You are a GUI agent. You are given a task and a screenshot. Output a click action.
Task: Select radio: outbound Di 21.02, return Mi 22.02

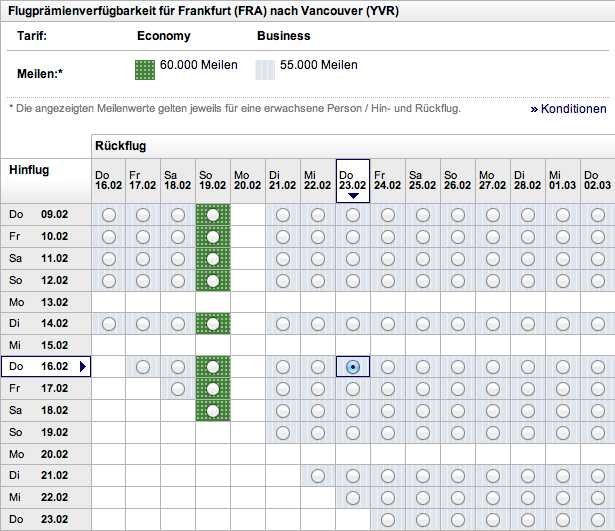tap(318, 475)
